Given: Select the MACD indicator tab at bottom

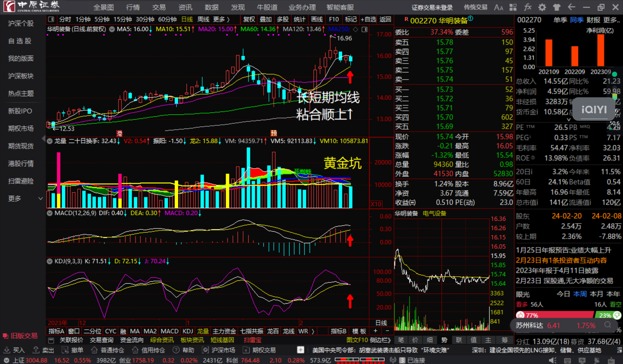Looking at the screenshot, I should tap(169, 331).
